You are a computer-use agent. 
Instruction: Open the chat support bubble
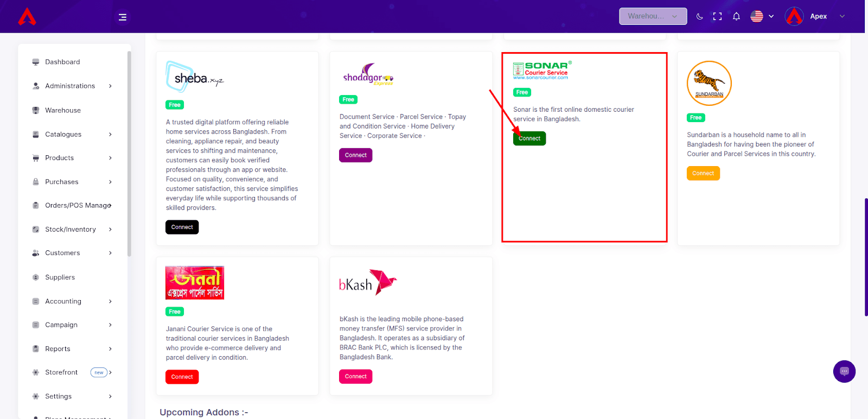(x=844, y=371)
